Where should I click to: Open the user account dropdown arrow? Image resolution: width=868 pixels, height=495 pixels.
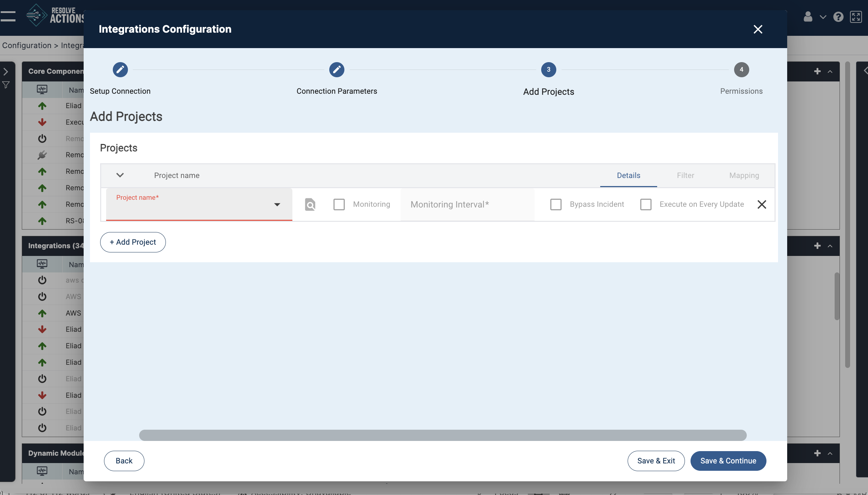click(823, 17)
